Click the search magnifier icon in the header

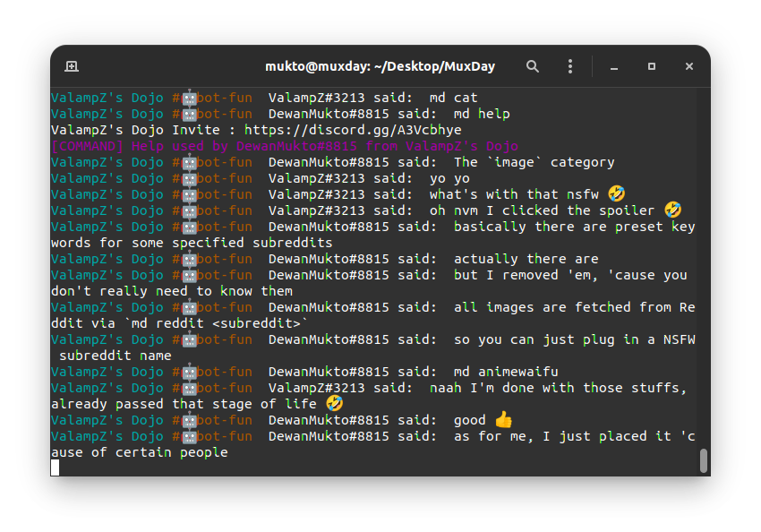[533, 66]
